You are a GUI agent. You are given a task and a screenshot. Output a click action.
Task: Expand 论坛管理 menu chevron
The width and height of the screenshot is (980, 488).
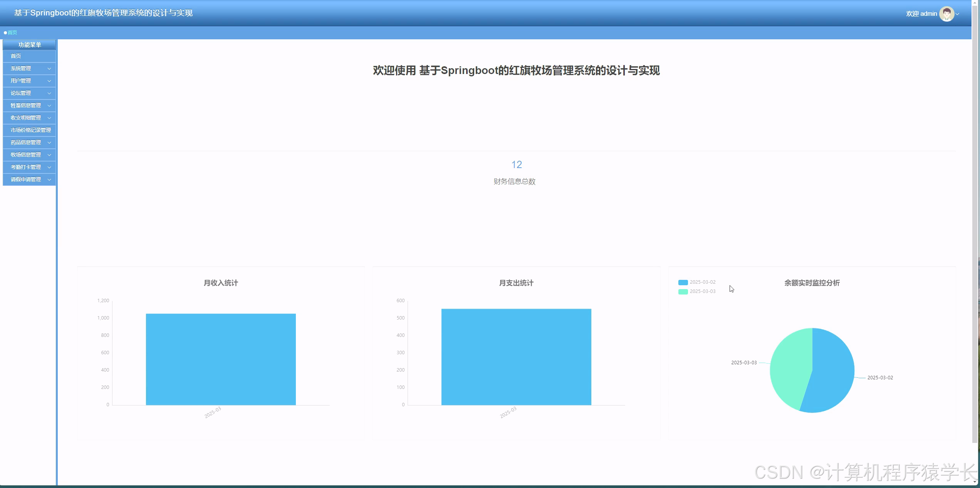(x=49, y=93)
